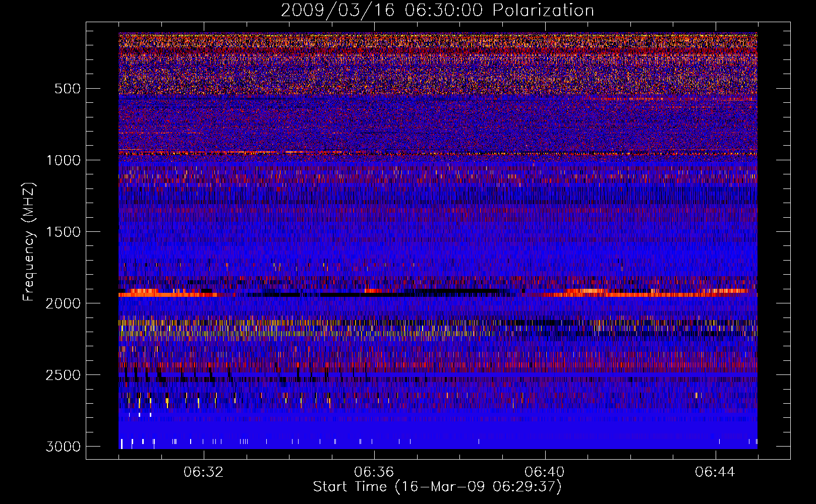Select the 1500 frequency tick label
Viewport: 816px width, 504px height.
click(x=63, y=232)
